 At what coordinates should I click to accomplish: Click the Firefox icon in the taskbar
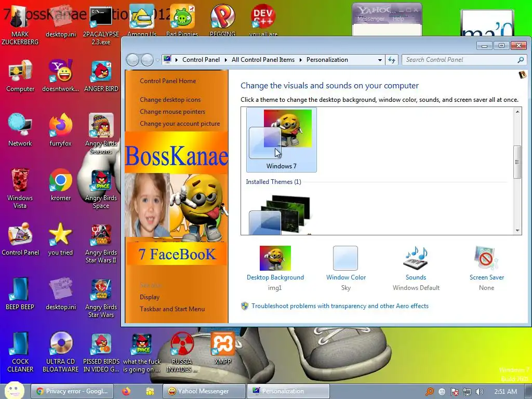click(x=126, y=391)
